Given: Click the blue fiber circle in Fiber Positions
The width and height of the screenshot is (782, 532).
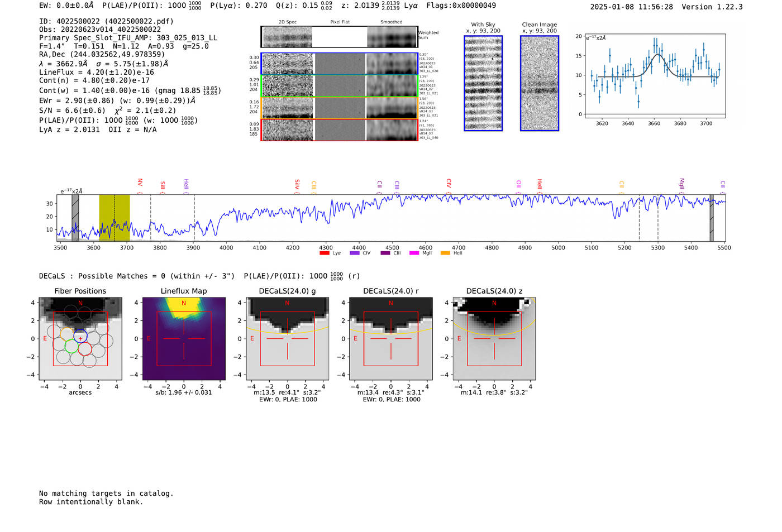Looking at the screenshot, I should tap(80, 336).
